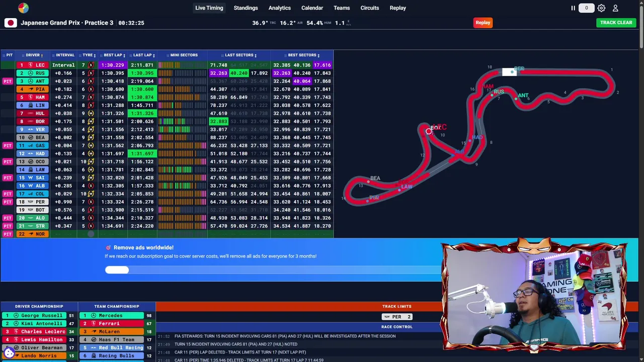Click the notification counter showing 0
The width and height of the screenshot is (644, 362).
coord(586,8)
